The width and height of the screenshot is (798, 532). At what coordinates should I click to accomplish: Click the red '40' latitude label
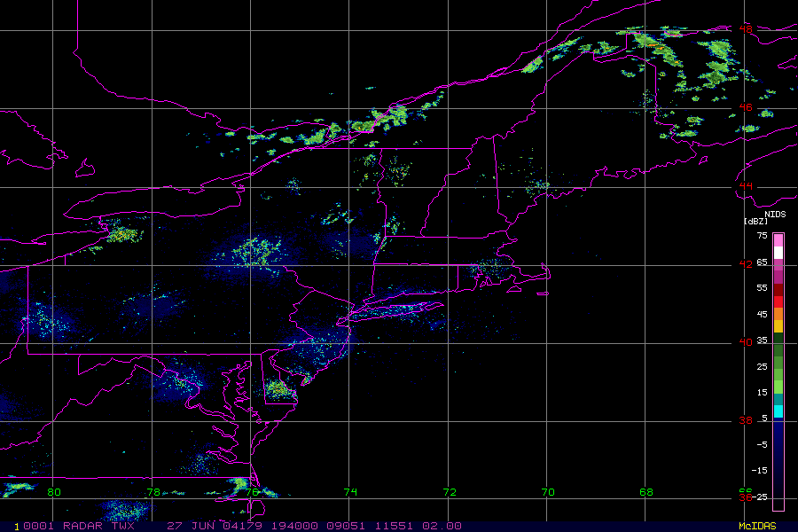point(746,342)
